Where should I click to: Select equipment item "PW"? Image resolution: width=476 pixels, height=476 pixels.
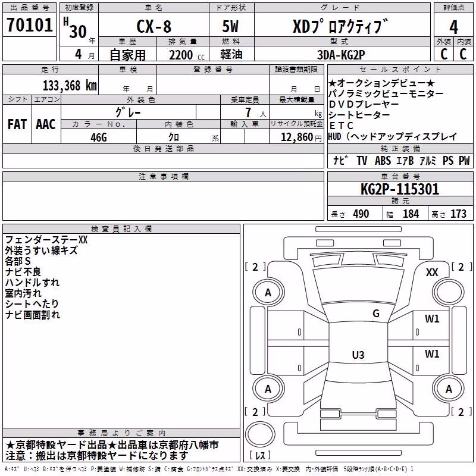tap(464, 161)
